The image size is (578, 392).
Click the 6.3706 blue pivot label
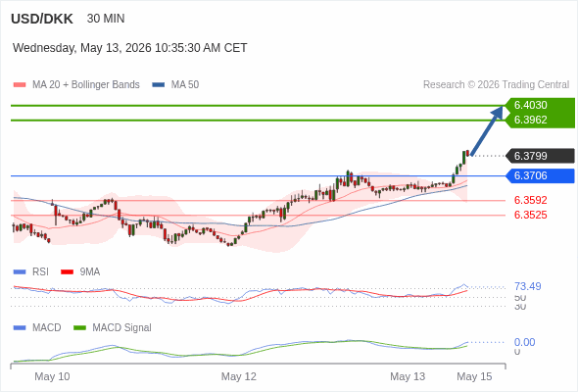click(x=541, y=175)
